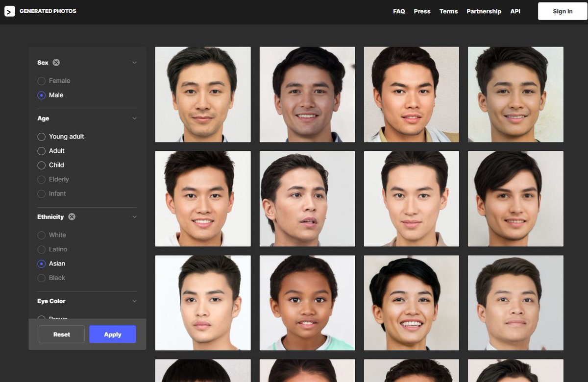Screen dimensions: 588x382
Task: Open the broadly smiling man beside the child photo
Action: (412, 303)
